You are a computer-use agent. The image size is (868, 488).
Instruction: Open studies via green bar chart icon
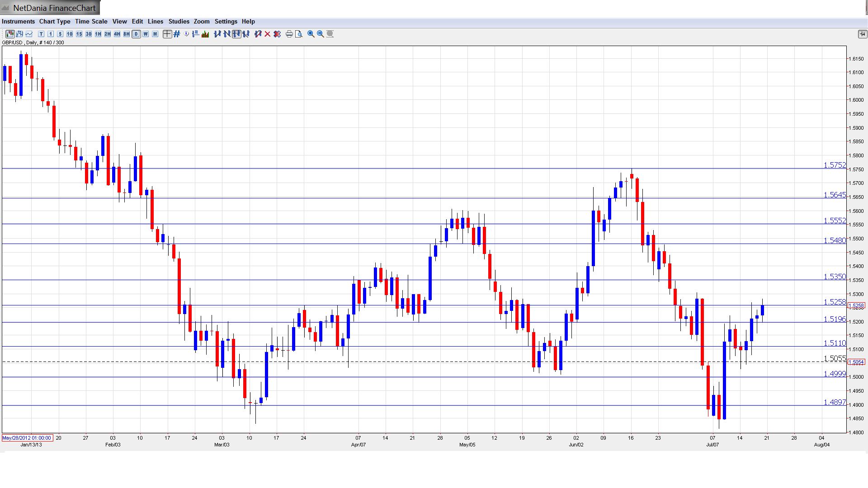pos(205,34)
